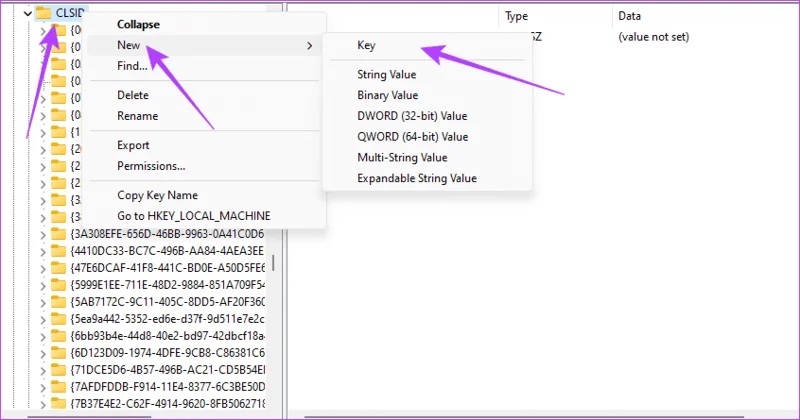Select the {47E6DCAF-41F8-441C-BD0E tree key name
The width and height of the screenshot is (800, 420).
[168, 268]
